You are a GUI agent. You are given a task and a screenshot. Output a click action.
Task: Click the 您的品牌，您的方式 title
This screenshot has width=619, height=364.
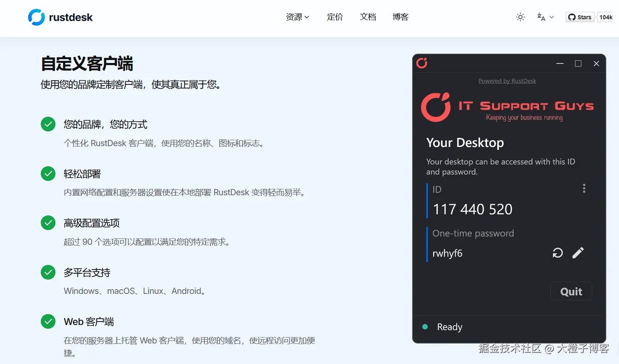(x=105, y=125)
